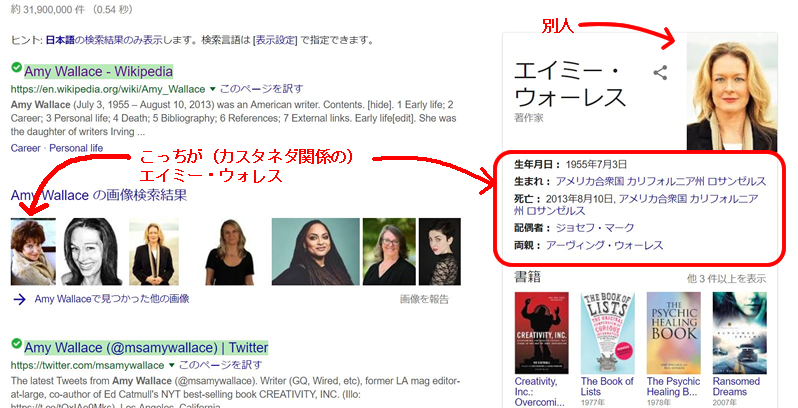
Task: Open 'Creativity, Inc.' book cover
Action: click(542, 333)
